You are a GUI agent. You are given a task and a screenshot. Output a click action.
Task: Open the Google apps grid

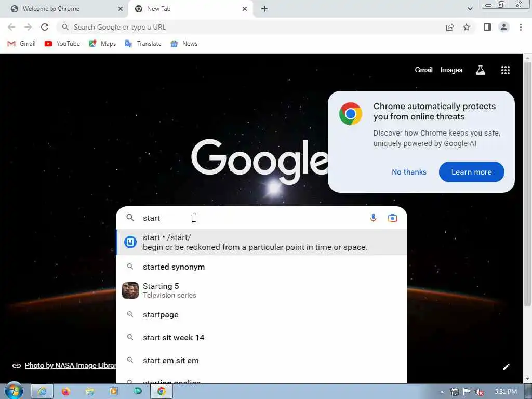pyautogui.click(x=506, y=70)
